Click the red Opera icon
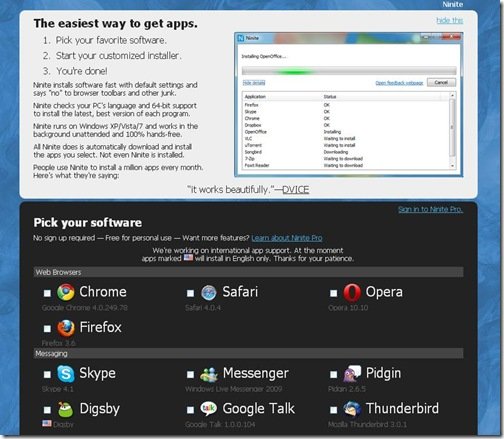Image resolution: width=504 pixels, height=439 pixels. [x=352, y=292]
